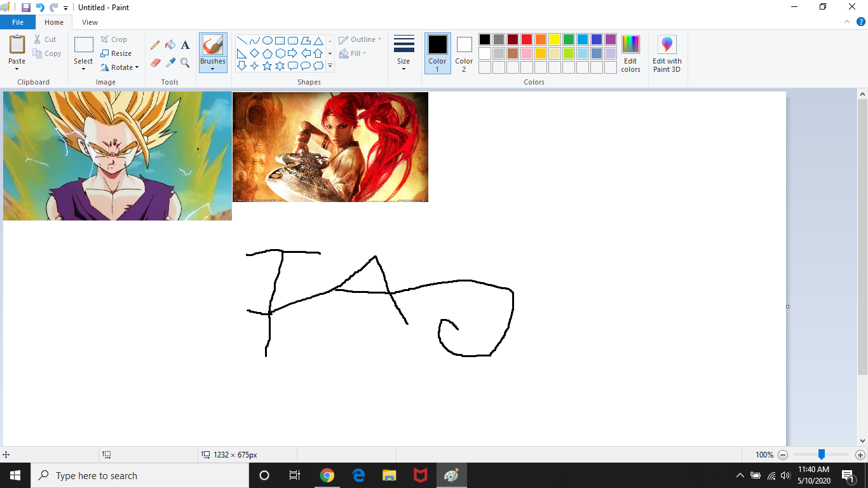Select the Fill with color bucket tool

[170, 45]
